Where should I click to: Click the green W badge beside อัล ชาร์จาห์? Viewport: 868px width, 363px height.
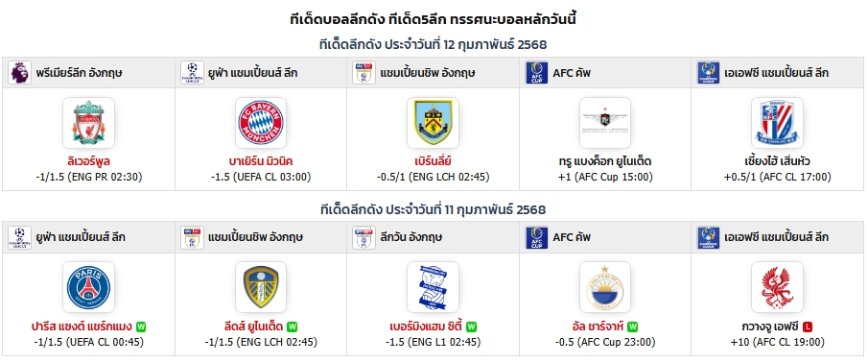point(633,327)
